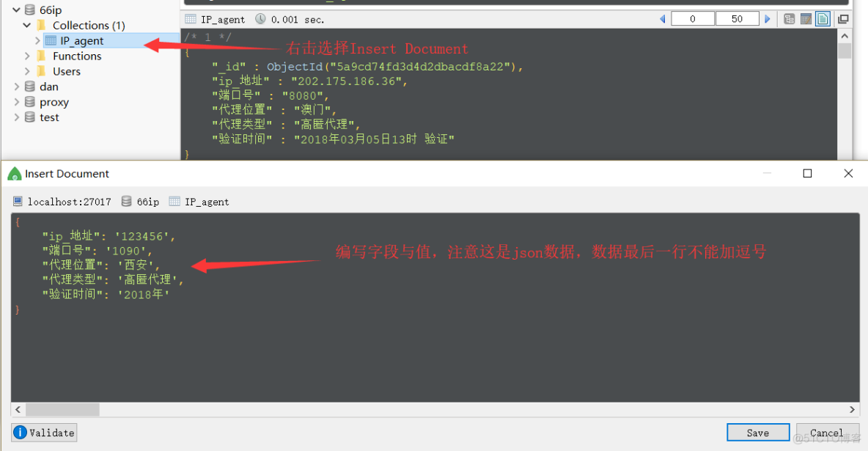
Task: Expand the test database
Action: [x=16, y=117]
